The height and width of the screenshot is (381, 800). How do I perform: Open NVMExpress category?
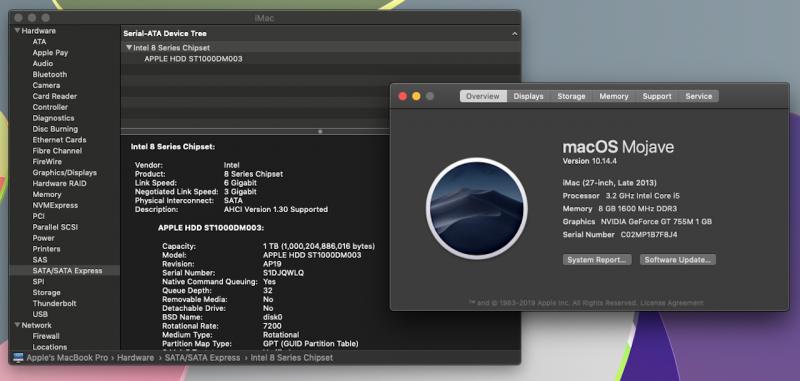point(55,205)
